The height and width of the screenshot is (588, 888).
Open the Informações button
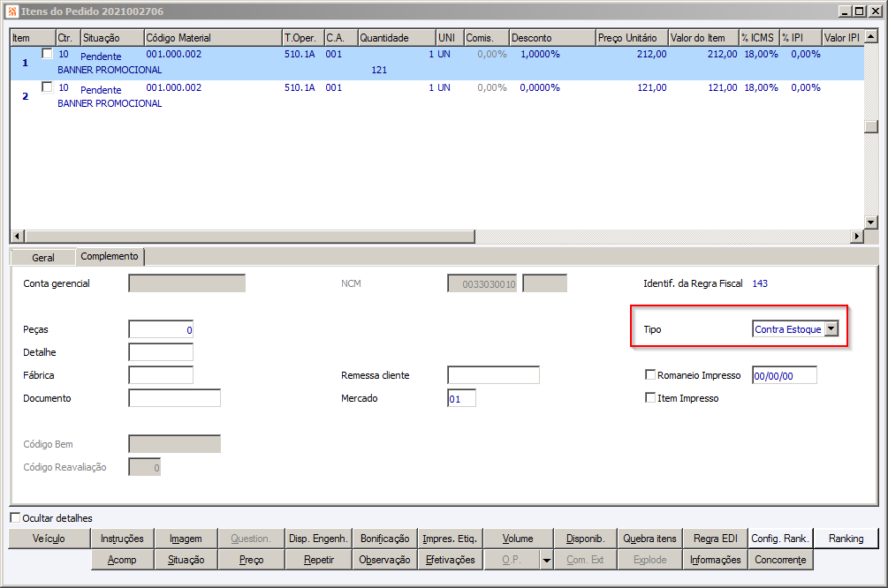click(x=716, y=560)
